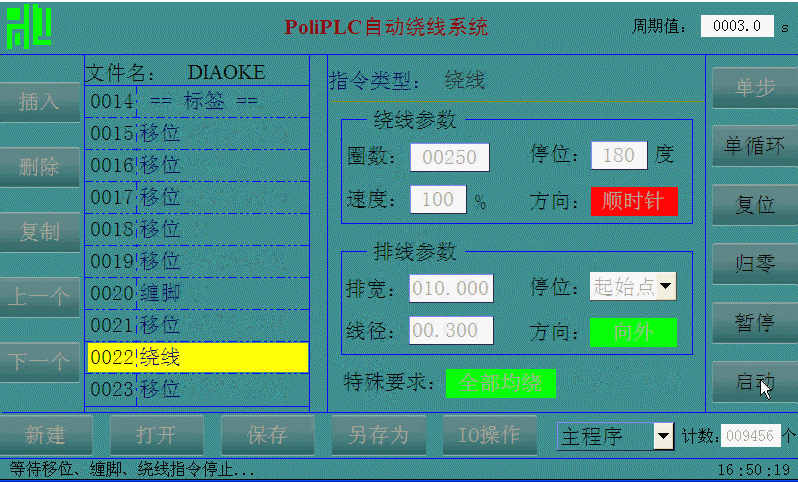Click 另存为 to save as
Viewport: 798px width, 482px height.
tap(378, 436)
